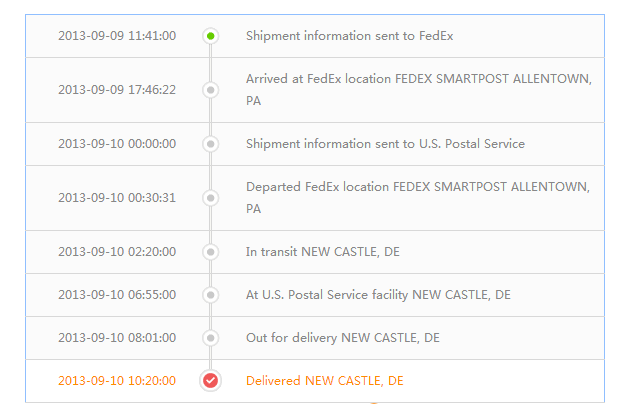Click the gray marker for Arrived at FedEx Allentown
Screen dimensions: 619x404
coord(210,90)
